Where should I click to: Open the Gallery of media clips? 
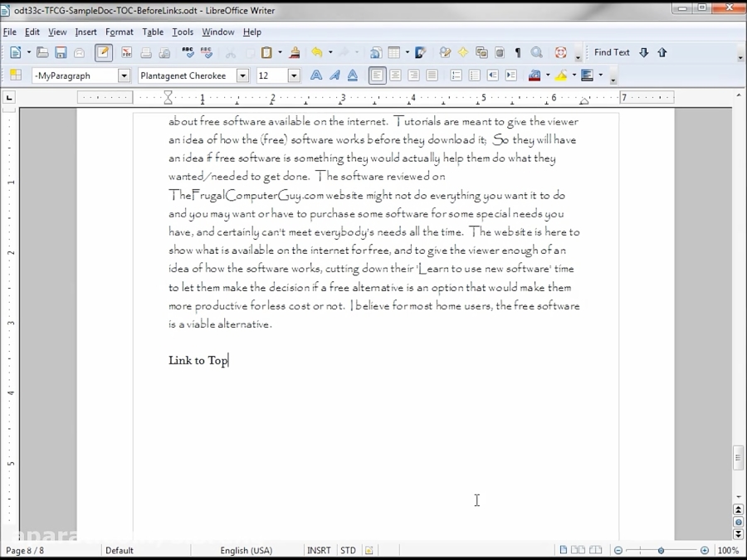(481, 52)
